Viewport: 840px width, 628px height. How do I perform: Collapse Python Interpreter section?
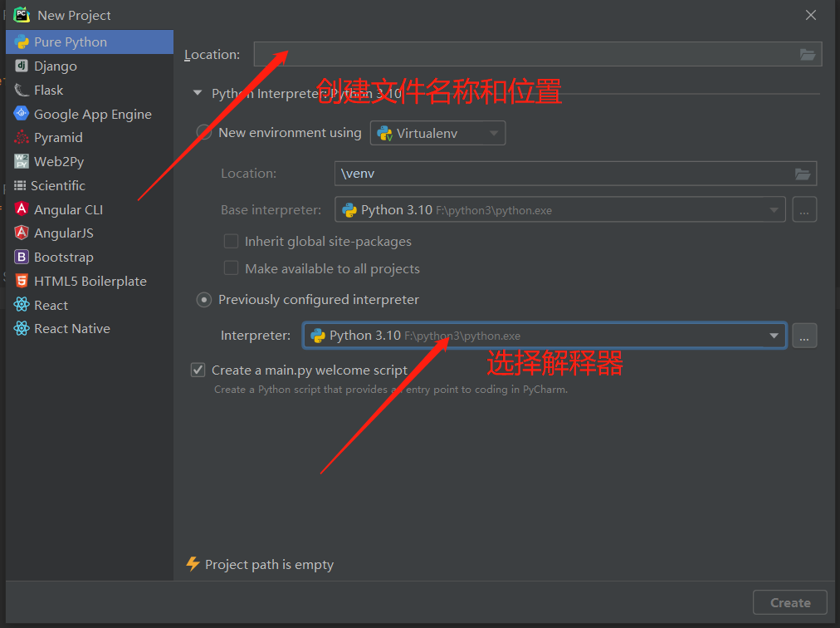pos(198,93)
